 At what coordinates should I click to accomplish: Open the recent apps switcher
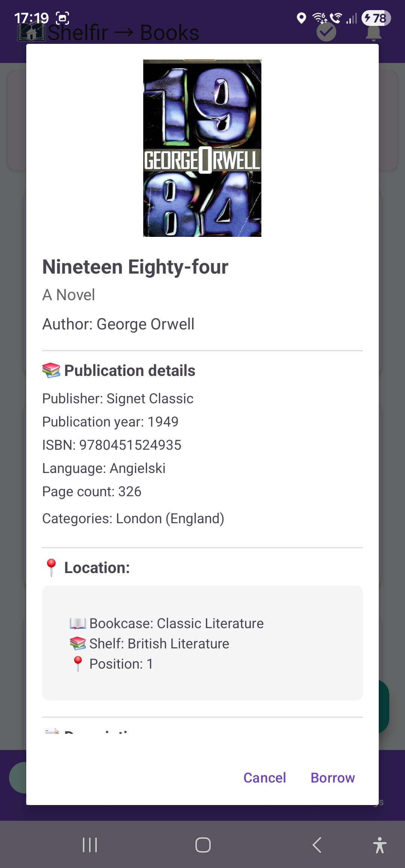90,845
